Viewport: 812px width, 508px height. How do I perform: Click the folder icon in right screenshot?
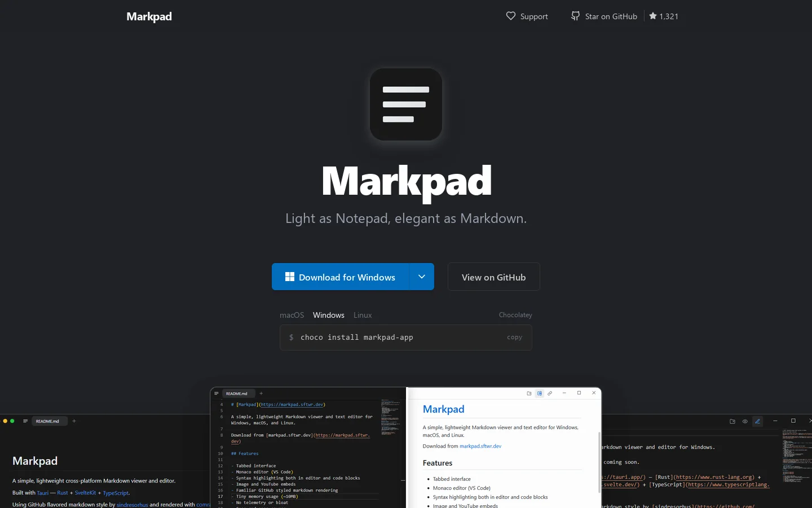click(732, 421)
